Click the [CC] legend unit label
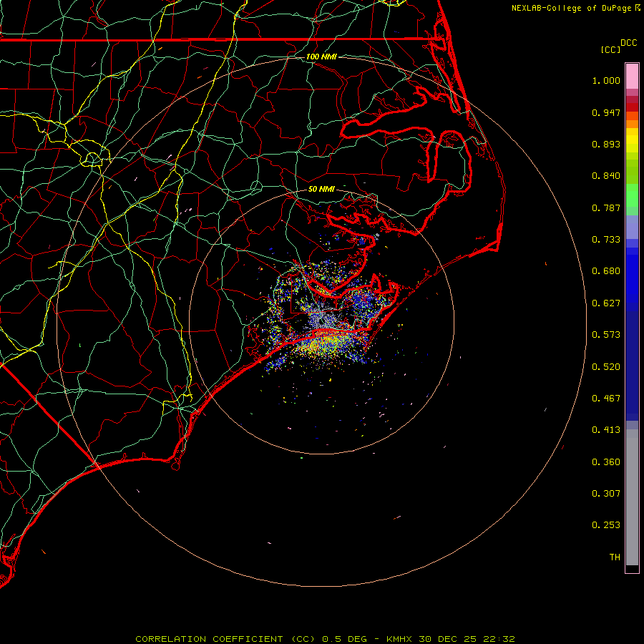The image size is (644, 644). 610,49
